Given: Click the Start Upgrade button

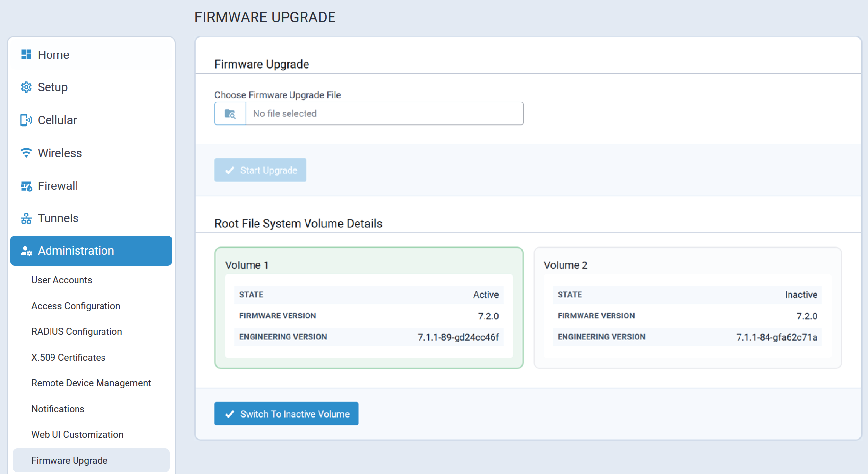Looking at the screenshot, I should (x=260, y=170).
